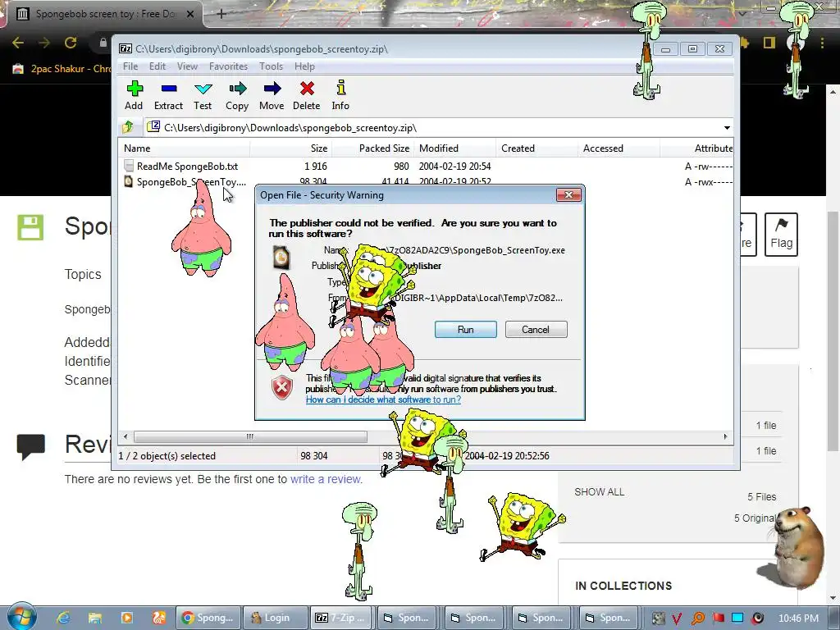Close the Spongebob screen toy Chrome tab
Image resolution: width=840 pixels, height=630 pixels.
[189, 15]
